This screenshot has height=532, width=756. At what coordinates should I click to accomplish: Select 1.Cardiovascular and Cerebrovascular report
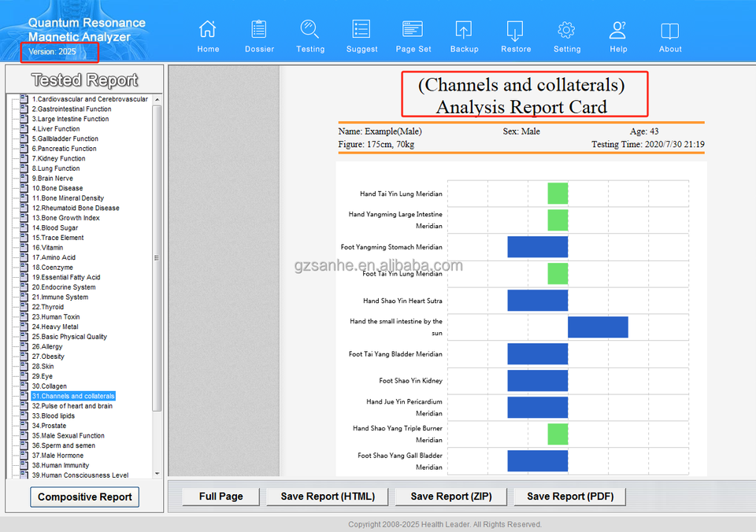(x=89, y=99)
